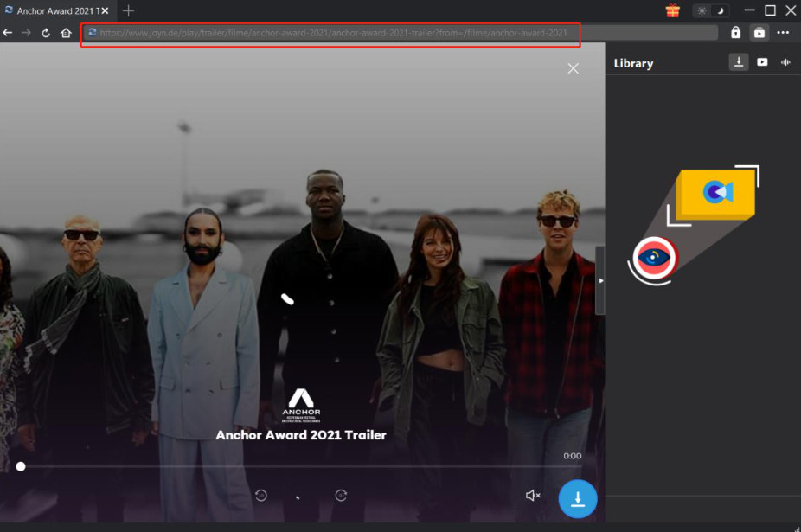Screen dimensions: 801x532
Task: Minimize the application window
Action: pos(749,10)
